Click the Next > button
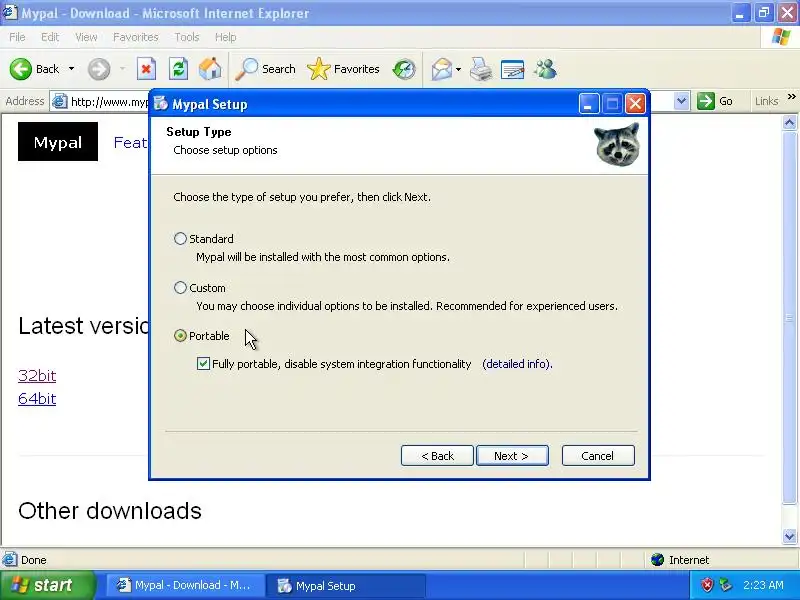Image resolution: width=800 pixels, height=600 pixels. coord(512,456)
